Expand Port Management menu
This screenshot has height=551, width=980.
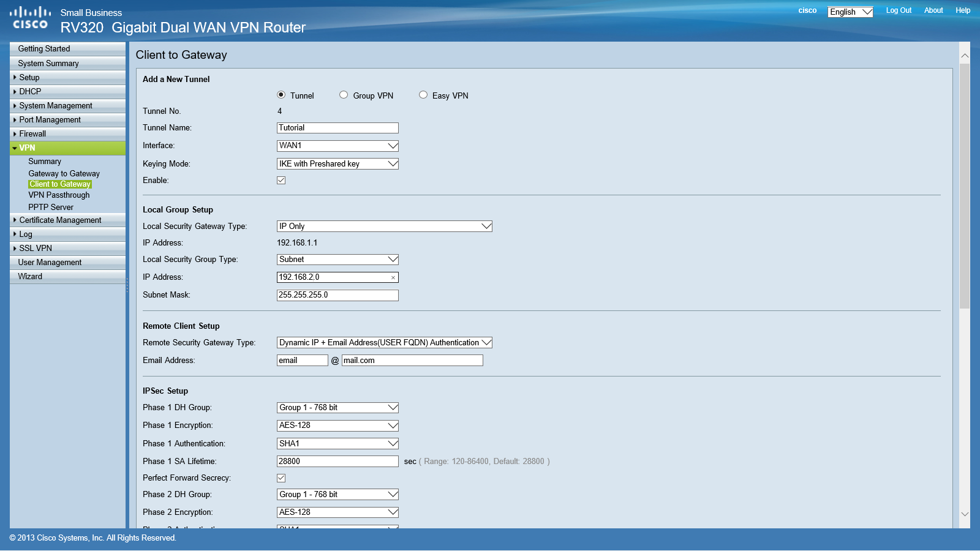(67, 120)
